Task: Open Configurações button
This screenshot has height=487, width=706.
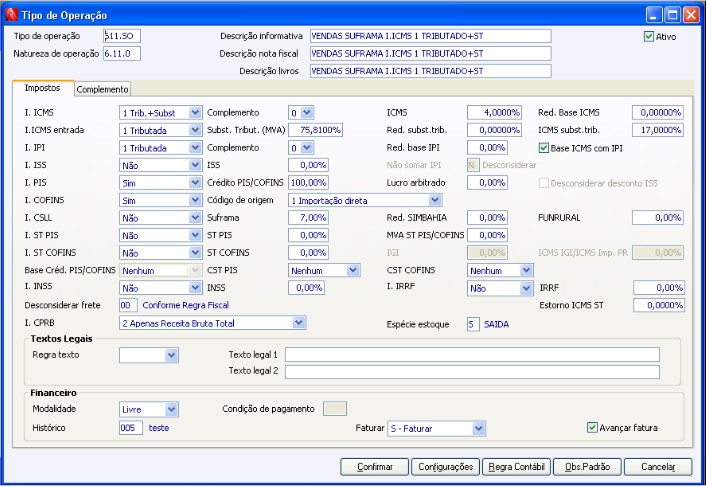Action: pos(444,467)
